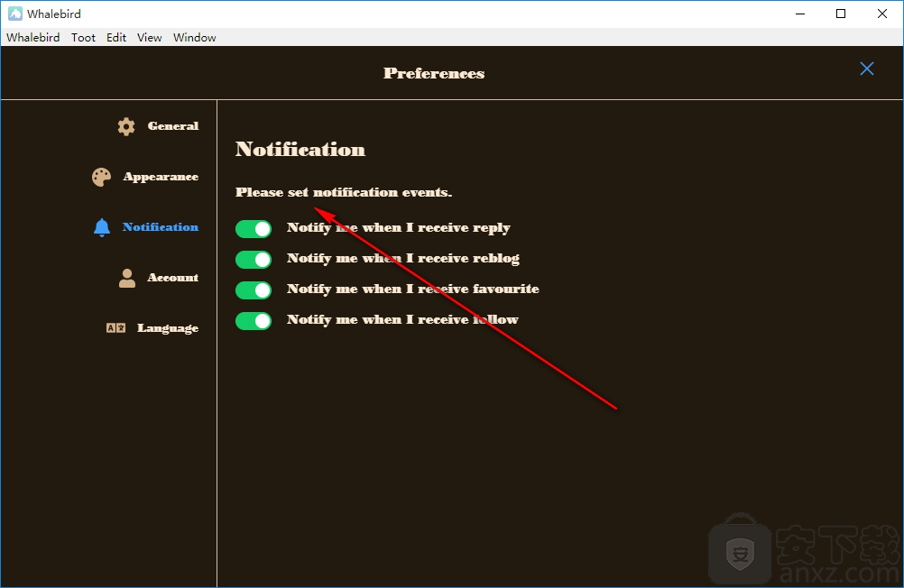904x588 pixels.
Task: Open the Window menu
Action: coord(194,38)
